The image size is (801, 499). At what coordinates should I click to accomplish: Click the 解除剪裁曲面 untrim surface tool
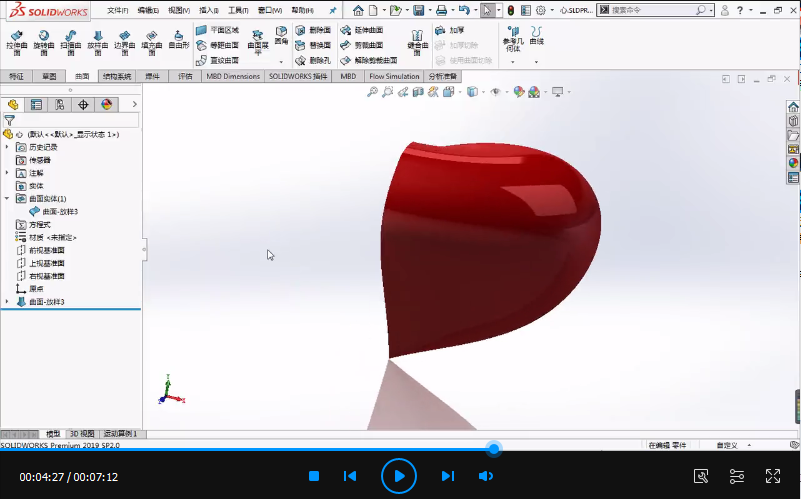pyautogui.click(x=369, y=60)
